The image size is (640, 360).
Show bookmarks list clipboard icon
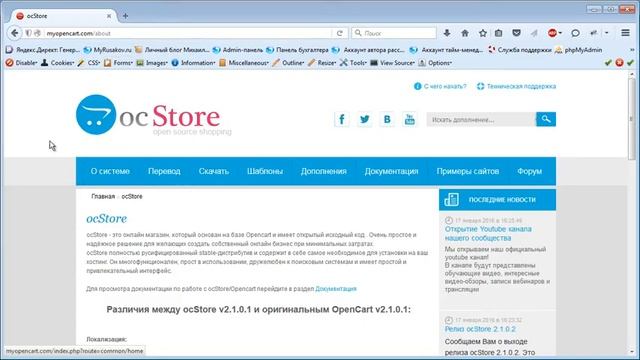[499, 33]
